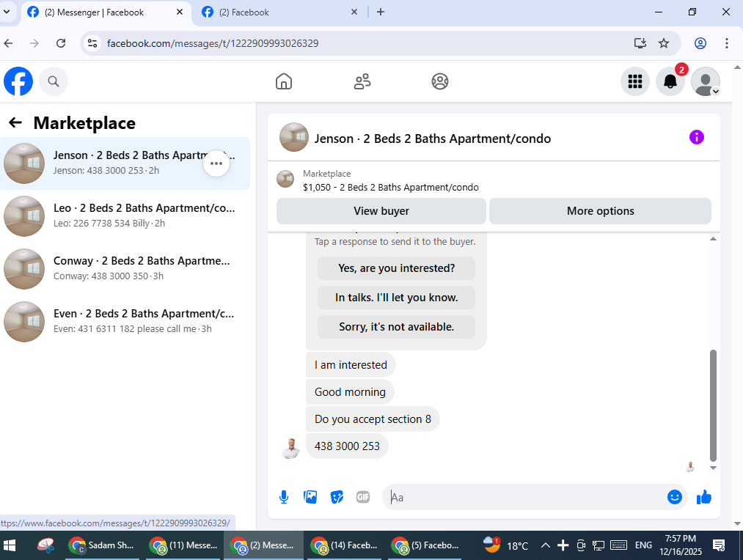The width and height of the screenshot is (743, 560).
Task: Open Leo conversation in list
Action: pos(125,216)
